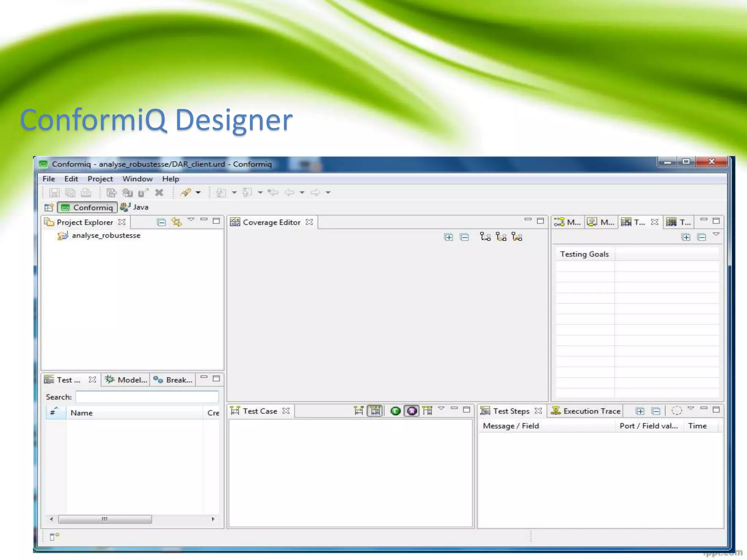Select the second M... tab with person icon
The width and height of the screenshot is (747, 560).
(600, 222)
